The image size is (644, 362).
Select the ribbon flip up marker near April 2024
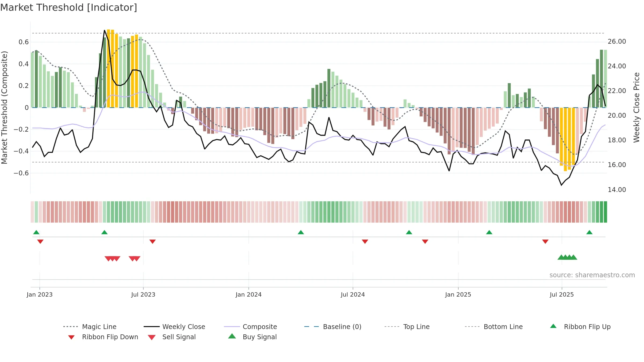pyautogui.click(x=301, y=232)
